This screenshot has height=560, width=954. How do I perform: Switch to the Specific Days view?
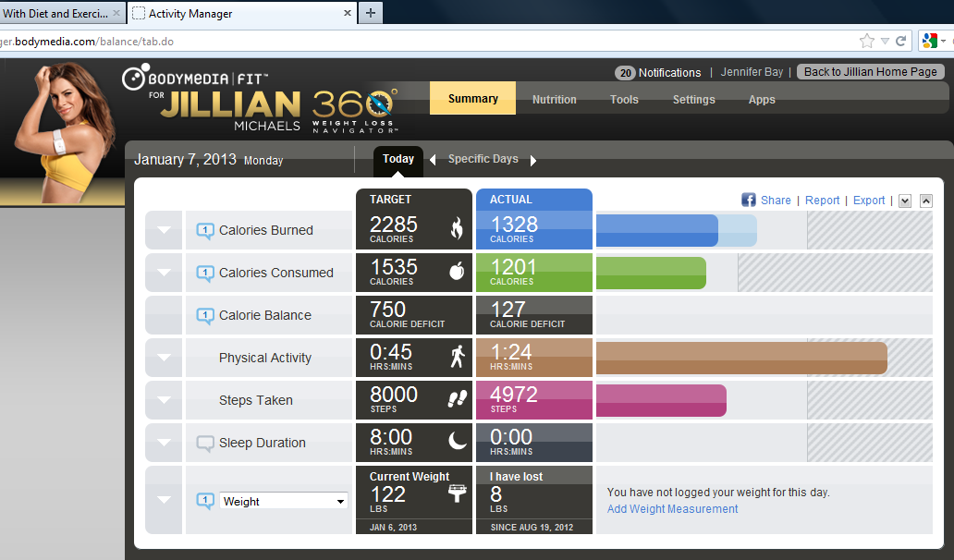483,159
